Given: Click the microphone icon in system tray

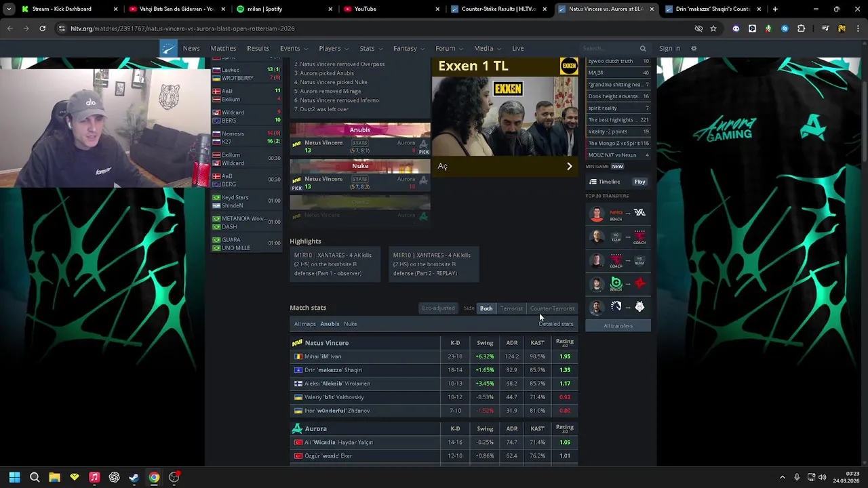Looking at the screenshot, I should point(797,477).
